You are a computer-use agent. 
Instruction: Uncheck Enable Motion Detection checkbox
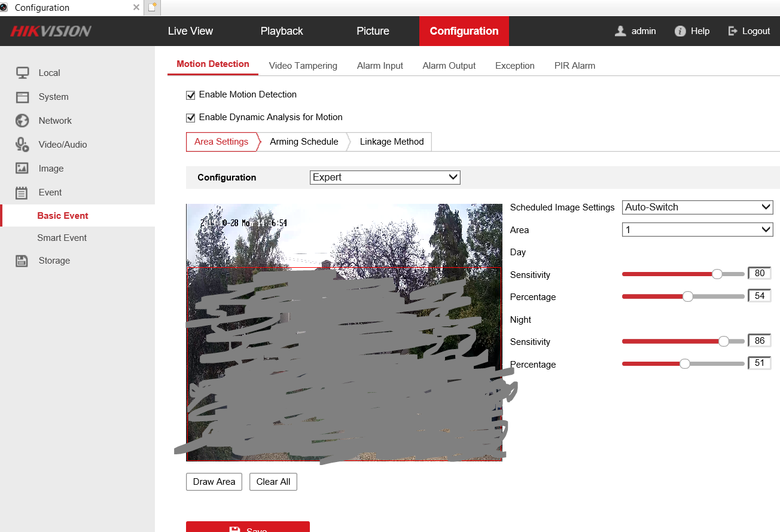point(191,95)
